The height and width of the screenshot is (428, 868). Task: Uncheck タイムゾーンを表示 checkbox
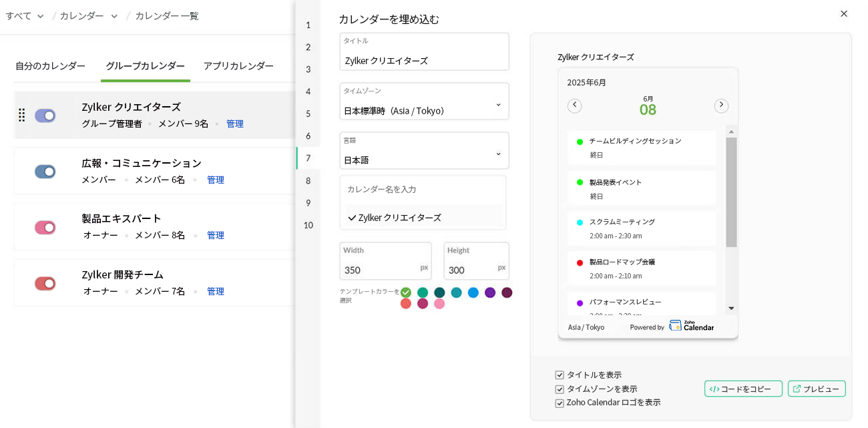(560, 389)
